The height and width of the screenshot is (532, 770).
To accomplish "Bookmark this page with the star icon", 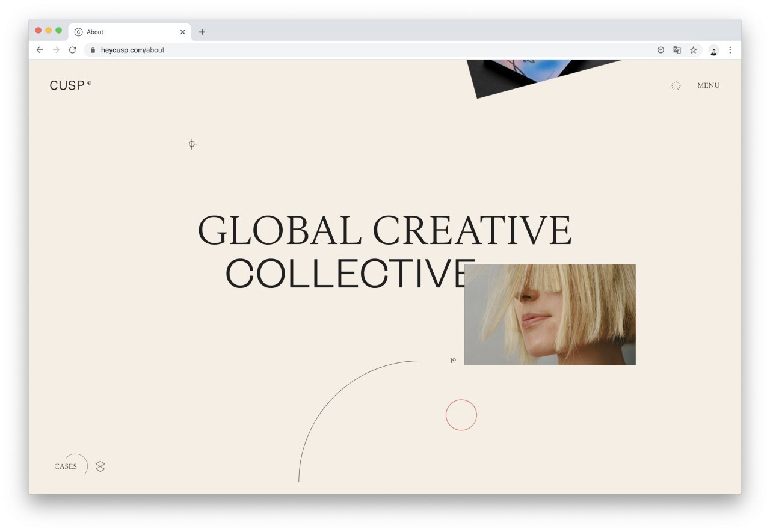I will pyautogui.click(x=693, y=50).
